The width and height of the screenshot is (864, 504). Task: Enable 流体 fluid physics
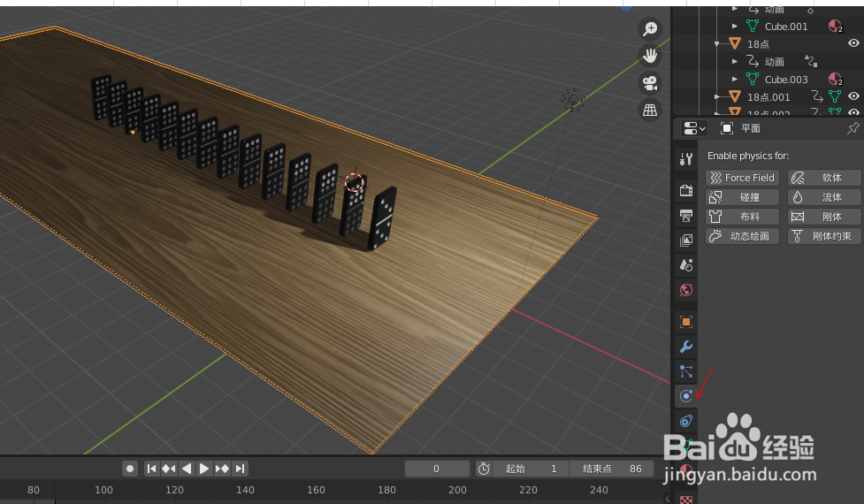824,197
